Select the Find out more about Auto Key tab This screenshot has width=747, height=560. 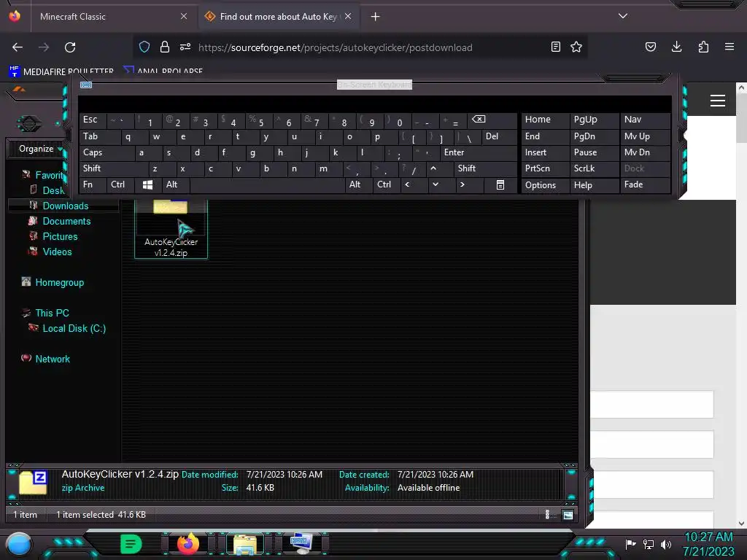point(279,17)
